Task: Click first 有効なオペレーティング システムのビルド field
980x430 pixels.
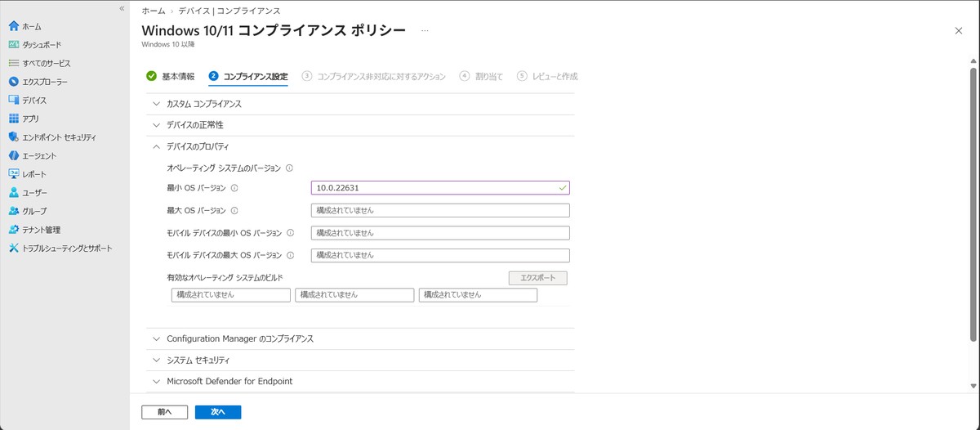Action: pos(231,295)
